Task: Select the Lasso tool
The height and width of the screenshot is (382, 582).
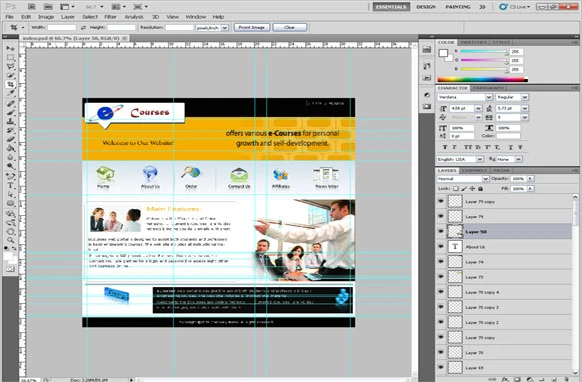Action: pos(10,66)
